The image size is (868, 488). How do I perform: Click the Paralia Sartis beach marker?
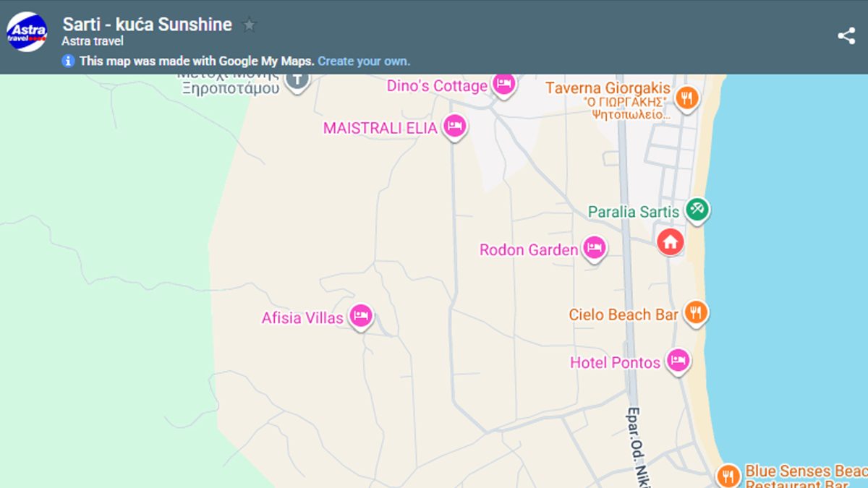697,210
